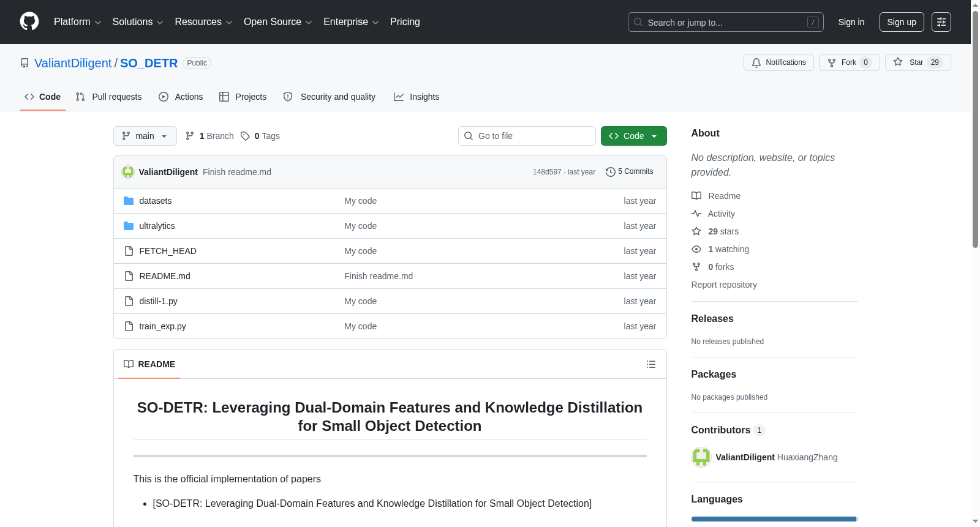Switch to the Insights tab
Image resolution: width=980 pixels, height=527 pixels.
[417, 97]
